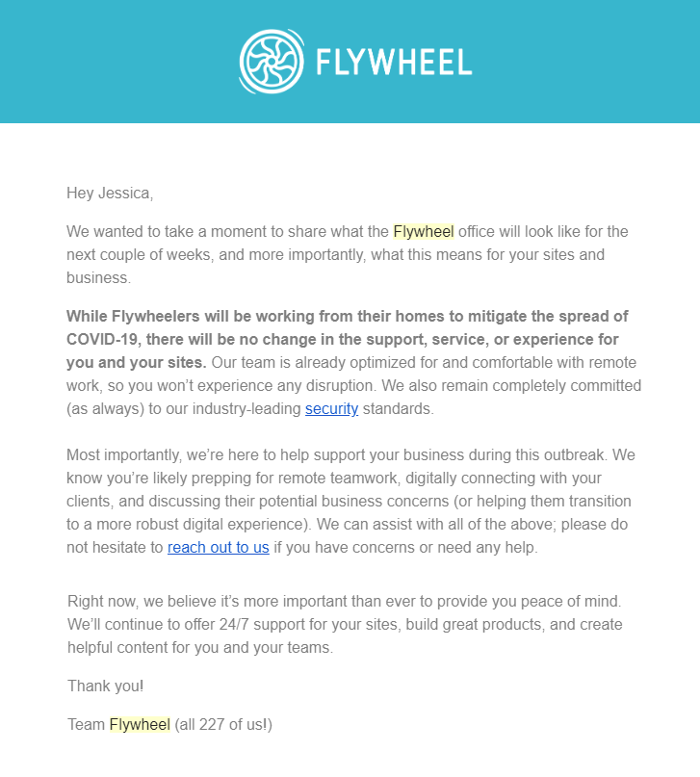Click highlighted "Flywheel" before the word office
The height and width of the screenshot is (777, 700).
tap(424, 232)
